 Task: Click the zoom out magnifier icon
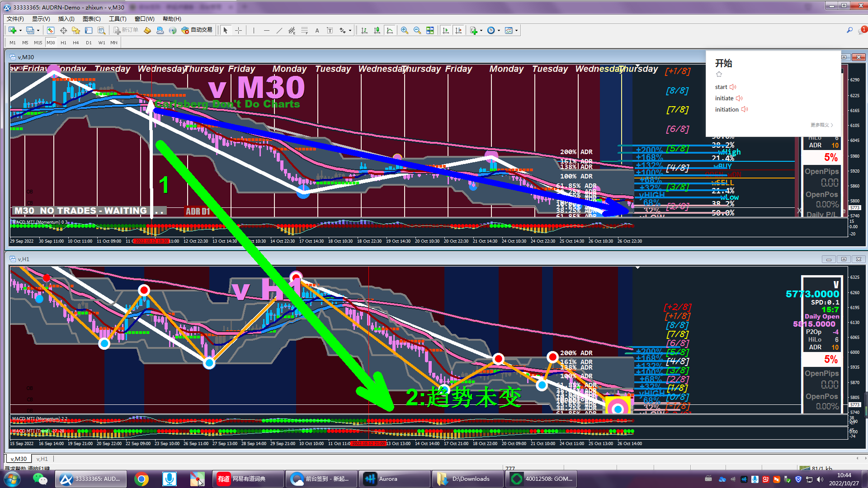pos(417,30)
